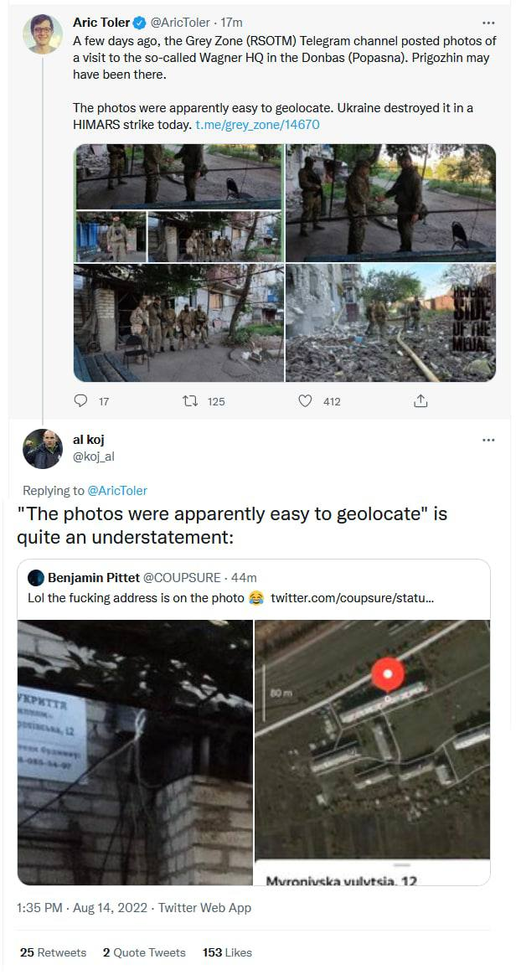Click the @AricToler mention in Replying to

tap(117, 491)
